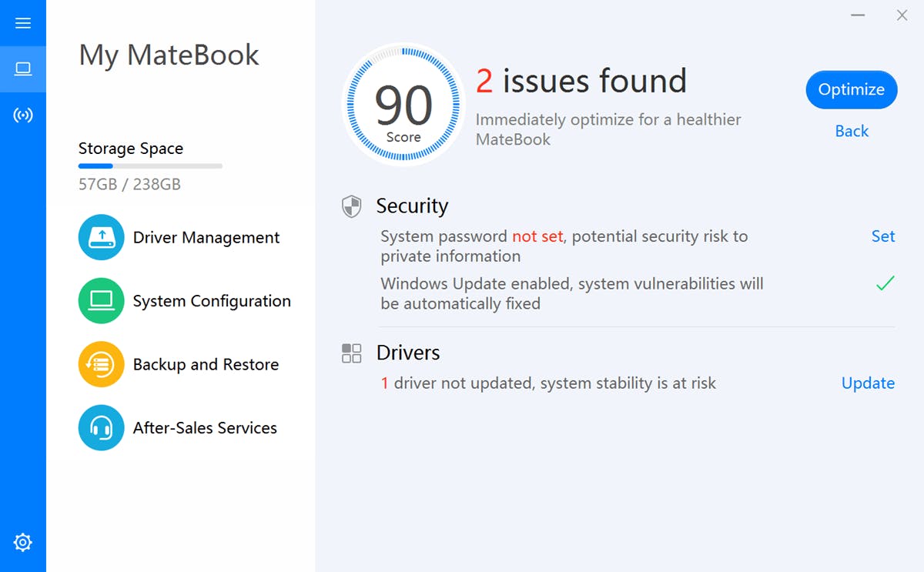Select the Storage Space section
924x572 pixels.
click(130, 148)
